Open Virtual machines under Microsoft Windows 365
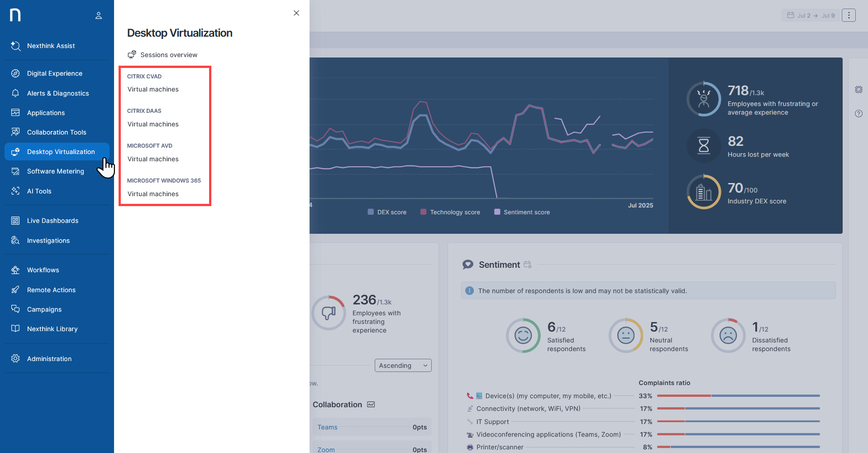Viewport: 868px width, 453px height. pos(153,194)
